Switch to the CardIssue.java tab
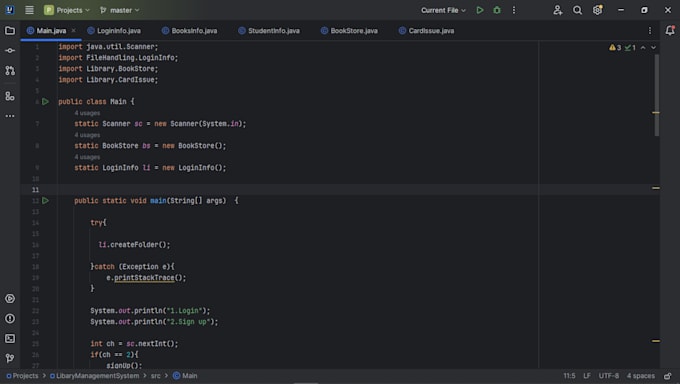This screenshot has width=680, height=384. pos(427,31)
